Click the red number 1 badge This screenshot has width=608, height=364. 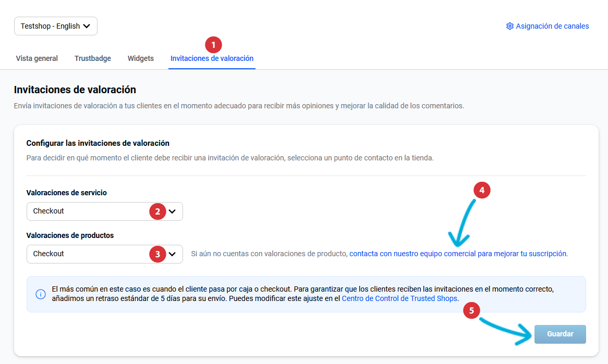point(213,45)
